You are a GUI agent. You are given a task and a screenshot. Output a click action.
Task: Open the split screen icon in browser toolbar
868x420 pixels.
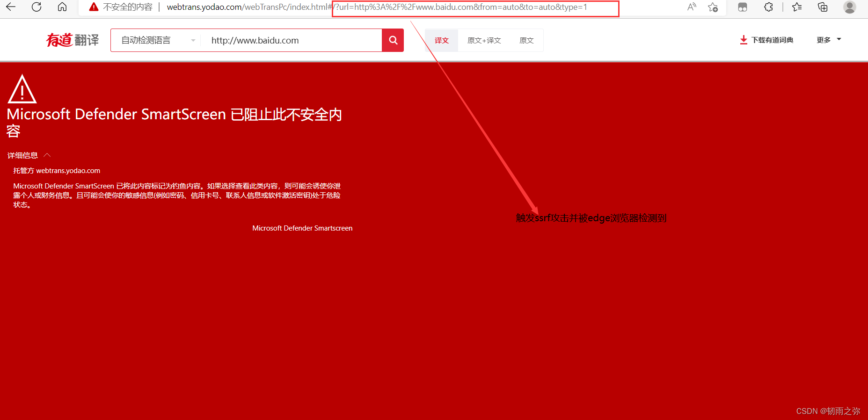[x=743, y=7]
